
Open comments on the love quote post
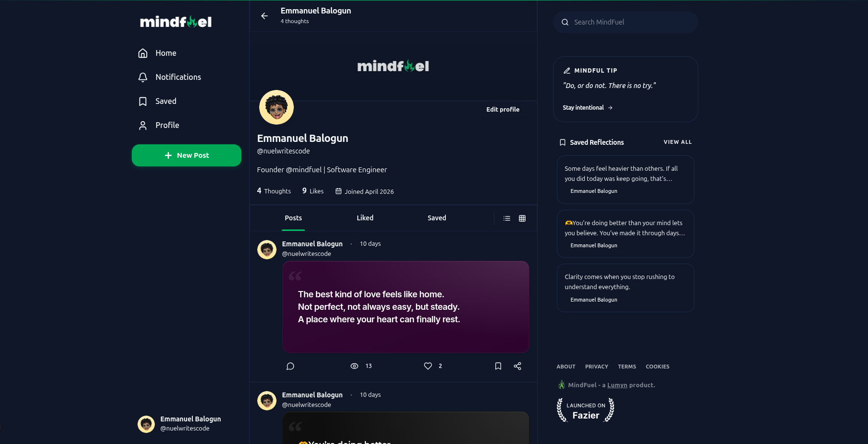tap(290, 366)
